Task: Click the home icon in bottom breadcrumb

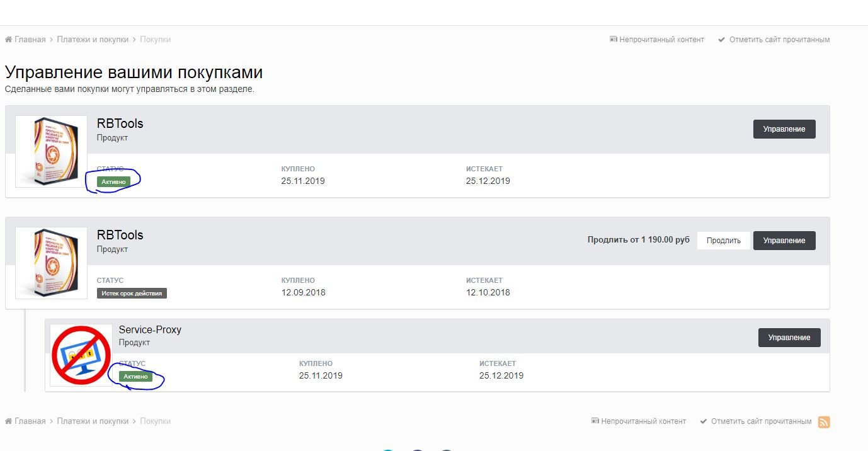Action: tap(9, 421)
